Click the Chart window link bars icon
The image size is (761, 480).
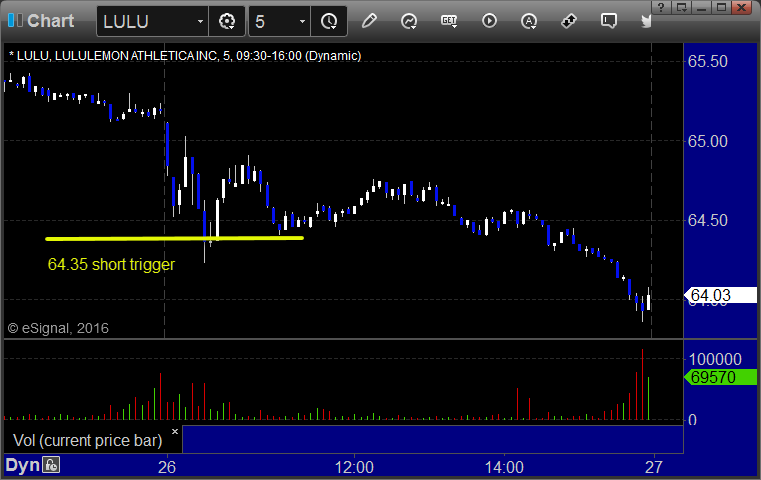click(15, 20)
